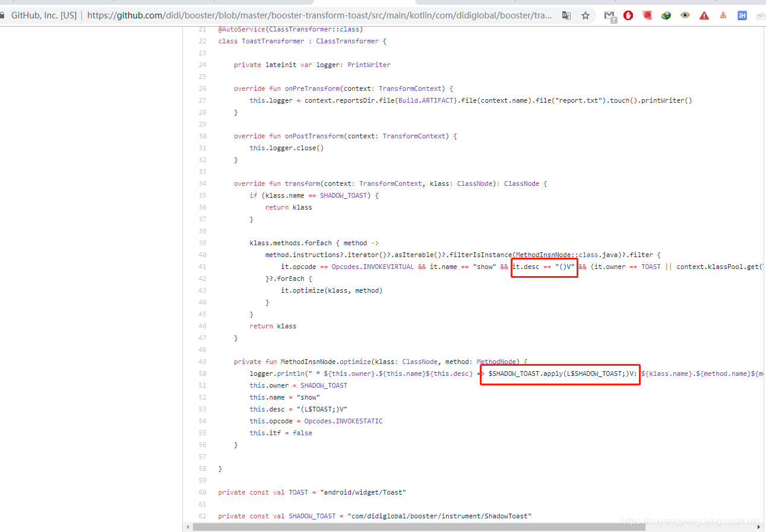The image size is (766, 532).
Task: Click the eye extension icon
Action: pos(685,15)
